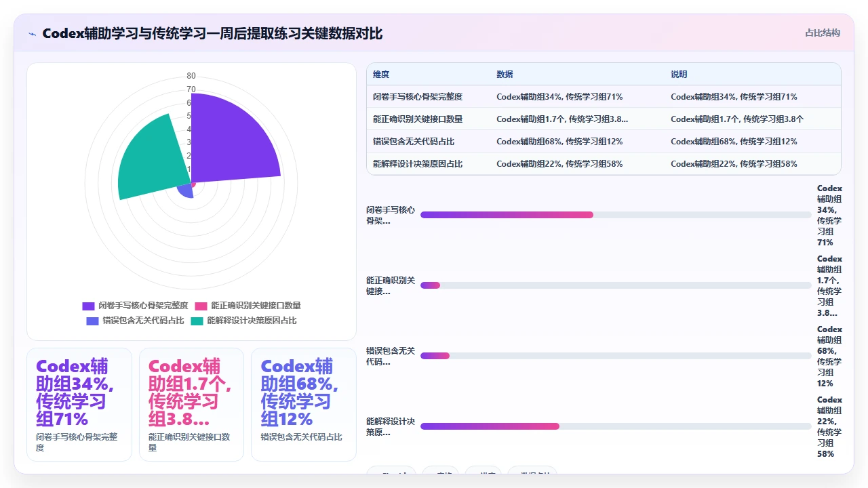Click the 能正确识别关键接… label beside its bar
868x488 pixels.
click(391, 286)
